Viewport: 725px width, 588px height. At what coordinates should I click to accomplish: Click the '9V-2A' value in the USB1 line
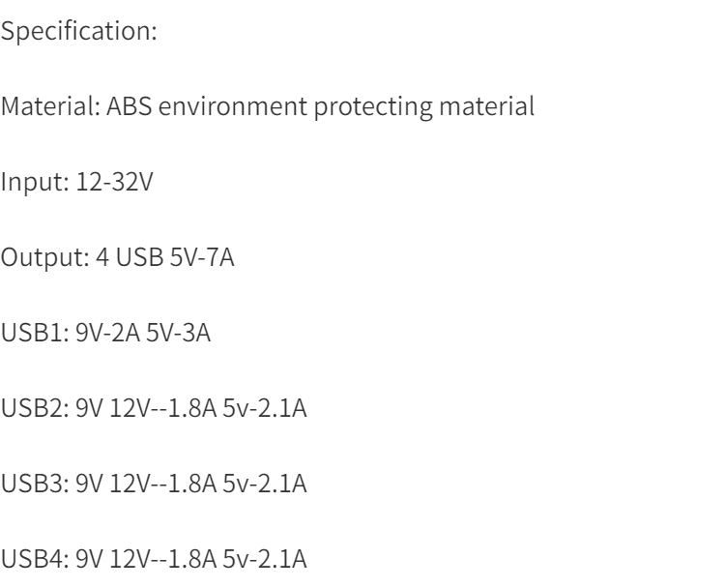107,333
